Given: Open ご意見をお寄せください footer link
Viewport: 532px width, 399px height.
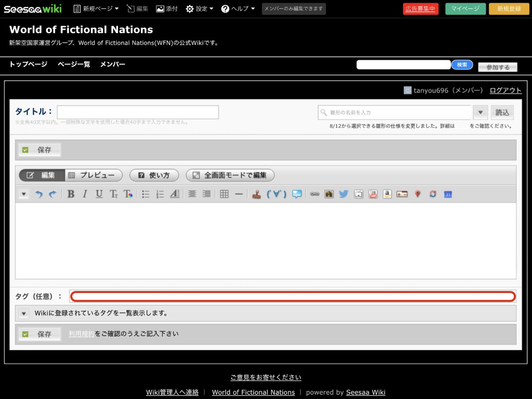Looking at the screenshot, I should pos(265,377).
